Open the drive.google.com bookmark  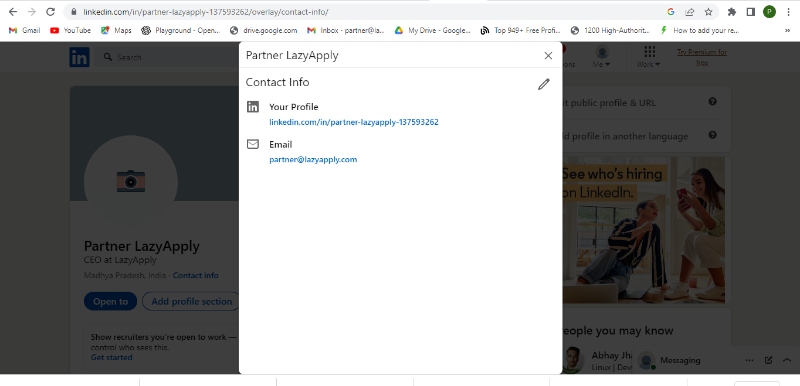point(263,30)
